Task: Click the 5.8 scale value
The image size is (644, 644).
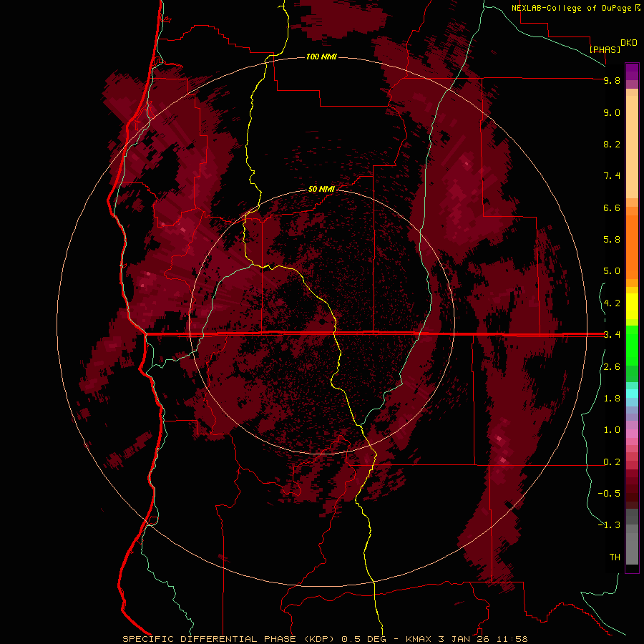Action: click(x=612, y=240)
